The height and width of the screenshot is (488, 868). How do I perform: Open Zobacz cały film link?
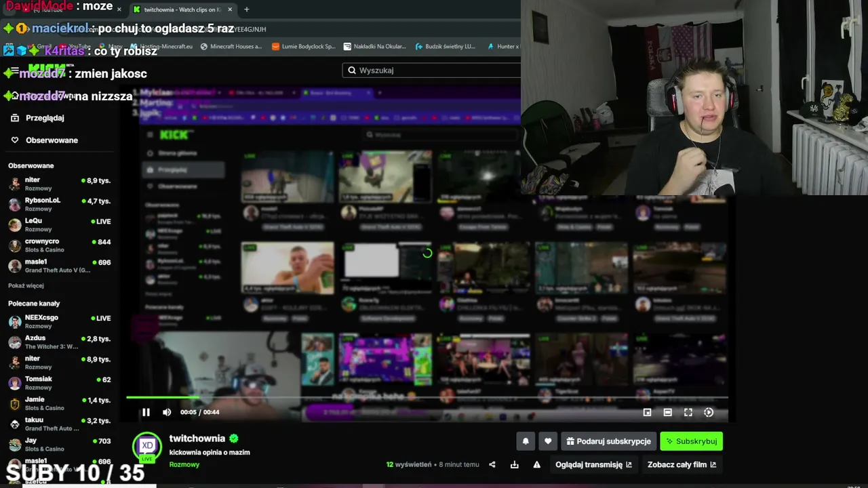click(x=682, y=465)
